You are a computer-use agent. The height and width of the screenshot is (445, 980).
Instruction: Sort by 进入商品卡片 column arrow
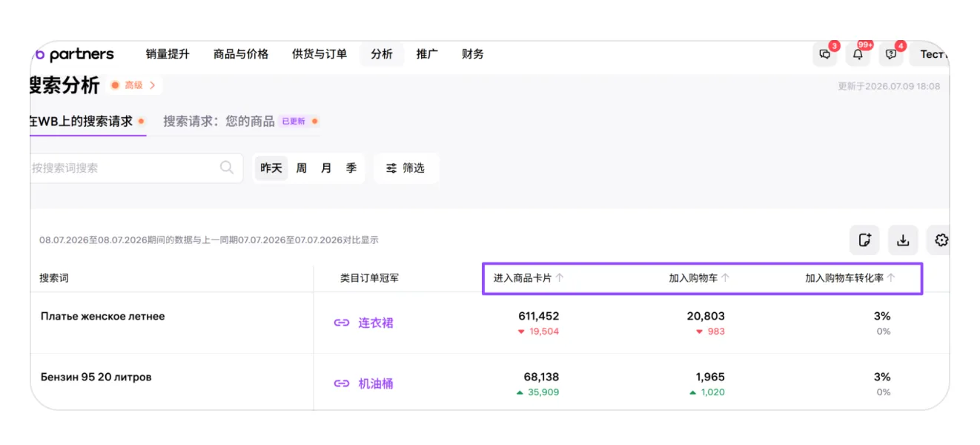click(560, 278)
